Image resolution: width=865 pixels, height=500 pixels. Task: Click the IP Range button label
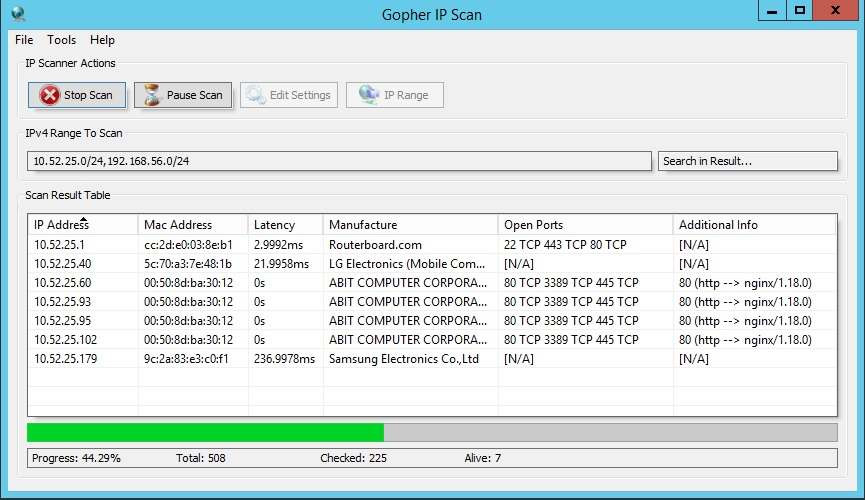pyautogui.click(x=406, y=95)
